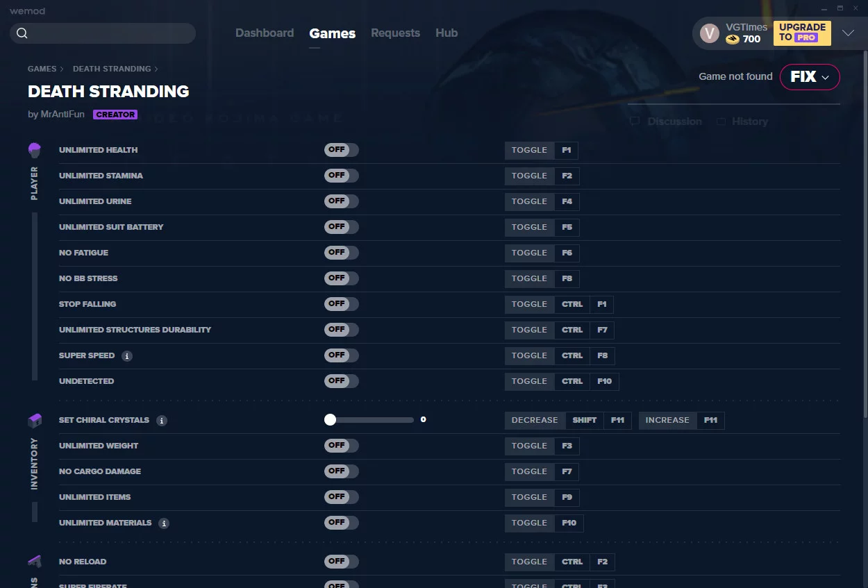Turn on Unlimited Urine
This screenshot has width=868, height=588.
342,201
